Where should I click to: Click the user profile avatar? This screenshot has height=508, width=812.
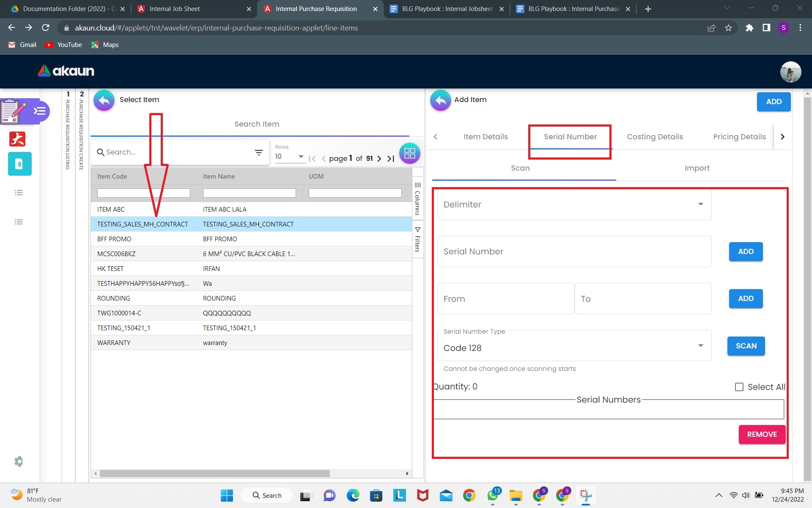[x=790, y=72]
